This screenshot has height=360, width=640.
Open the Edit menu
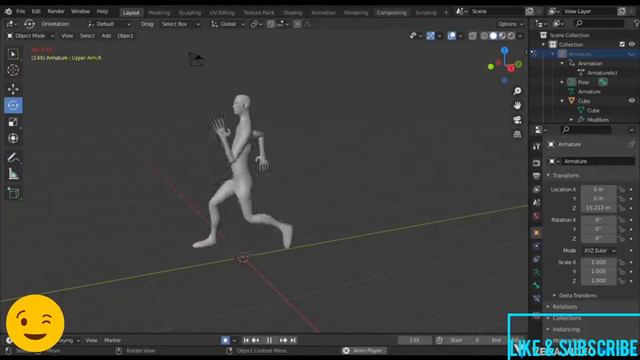pos(36,11)
